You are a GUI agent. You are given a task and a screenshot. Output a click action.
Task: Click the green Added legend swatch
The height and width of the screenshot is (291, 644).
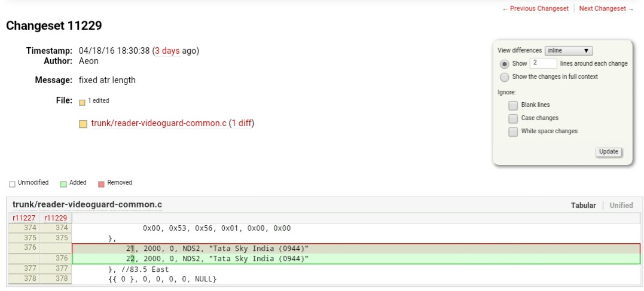(x=63, y=183)
